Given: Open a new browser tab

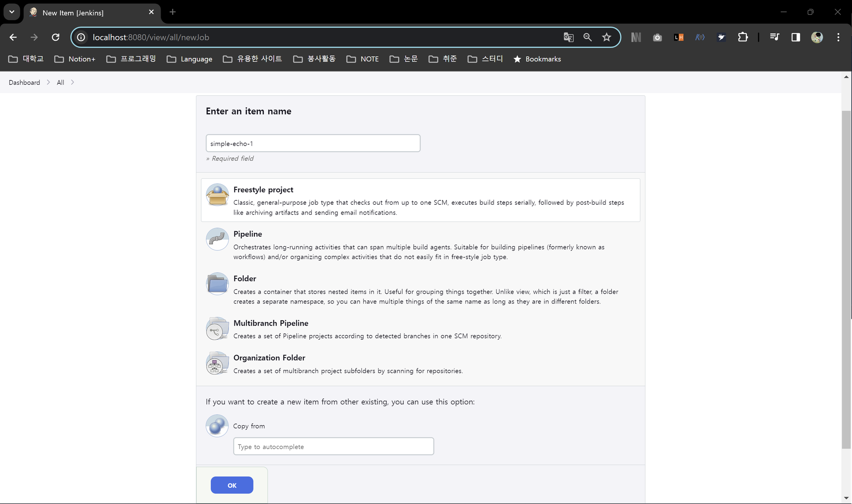Looking at the screenshot, I should pyautogui.click(x=173, y=12).
